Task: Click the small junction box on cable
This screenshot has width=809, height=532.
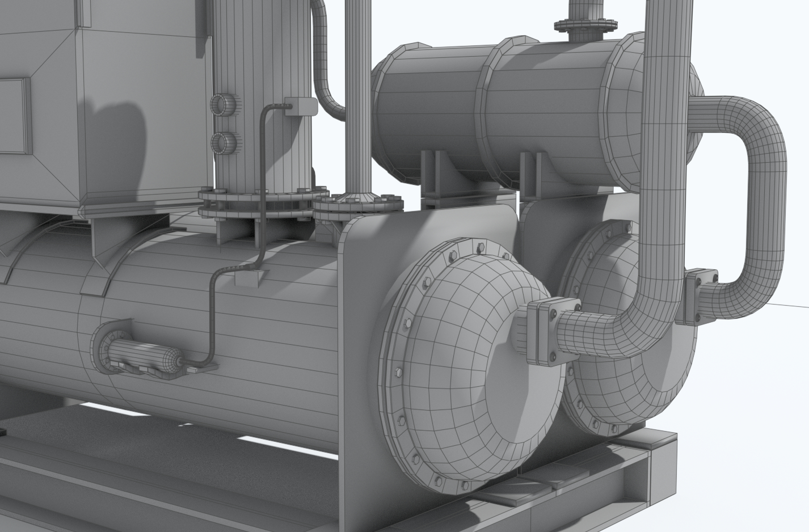Action: pyautogui.click(x=301, y=108)
